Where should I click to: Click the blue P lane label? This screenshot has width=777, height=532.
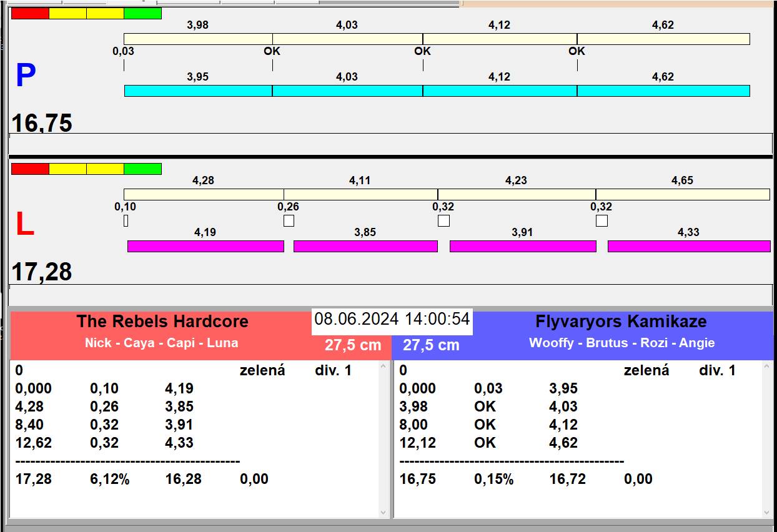coord(26,76)
